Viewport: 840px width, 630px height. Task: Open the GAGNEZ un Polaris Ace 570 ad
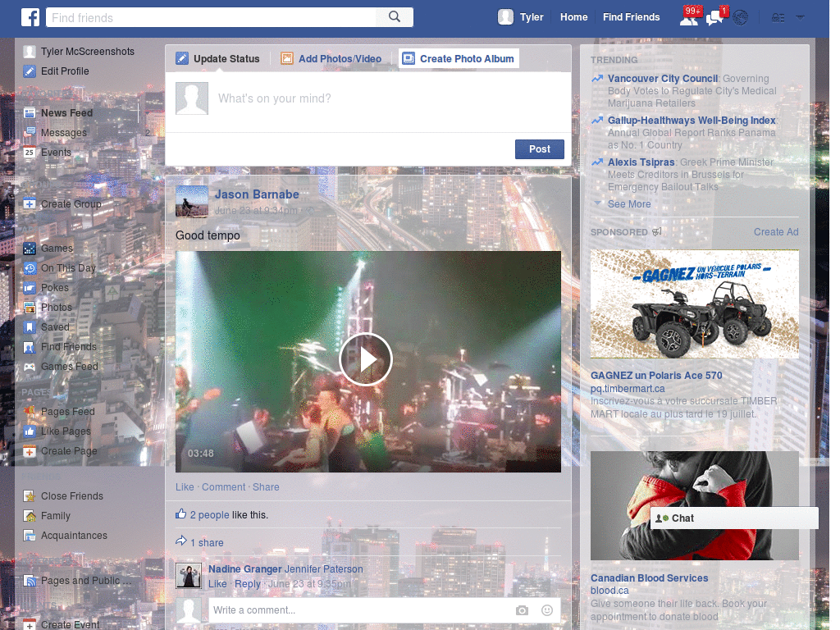pyautogui.click(x=655, y=375)
